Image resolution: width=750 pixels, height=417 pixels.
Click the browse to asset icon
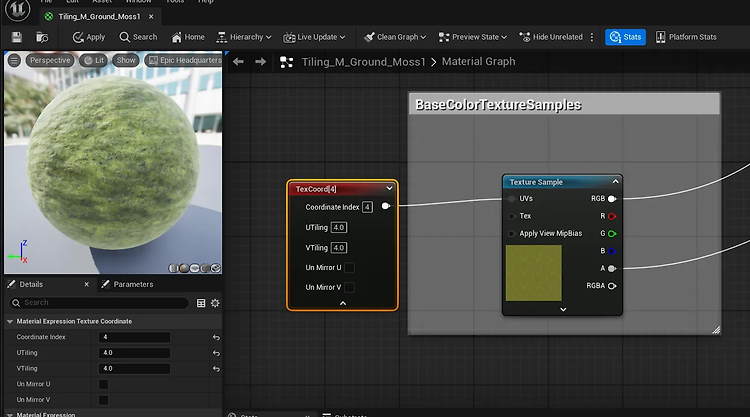[42, 37]
